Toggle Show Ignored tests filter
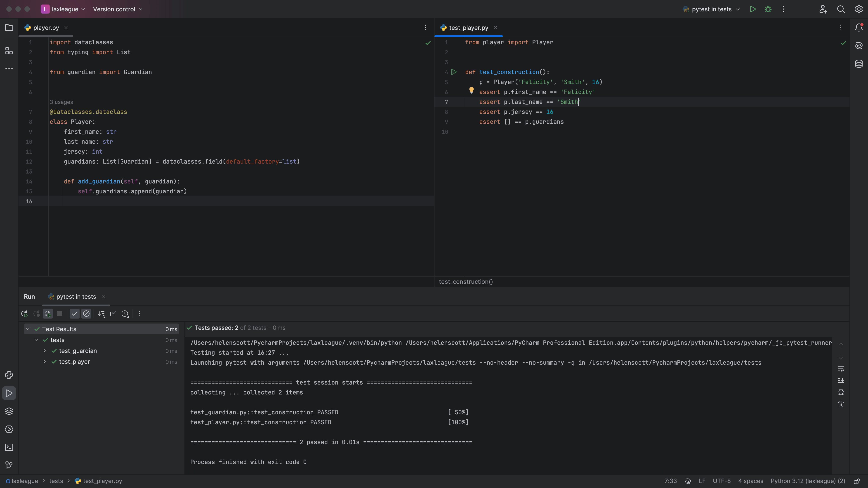The height and width of the screenshot is (488, 868). click(x=86, y=314)
